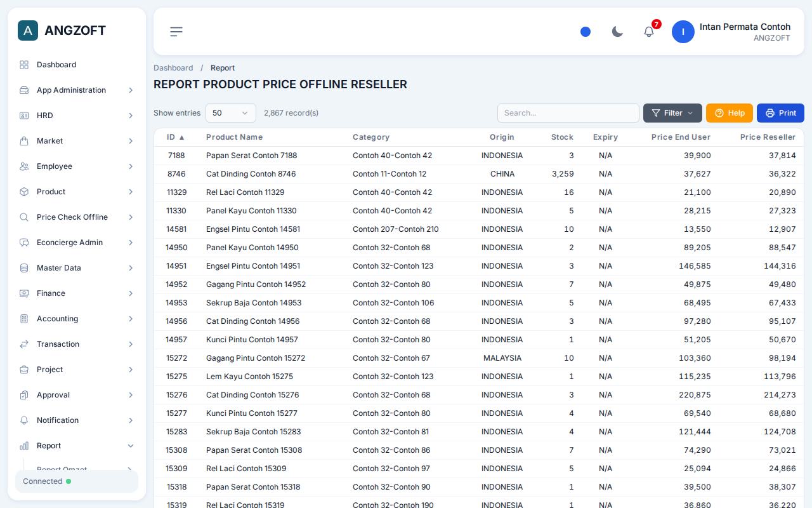Screen dimensions: 812x508
Task: Click price value 220,875
Action: pyautogui.click(x=695, y=395)
